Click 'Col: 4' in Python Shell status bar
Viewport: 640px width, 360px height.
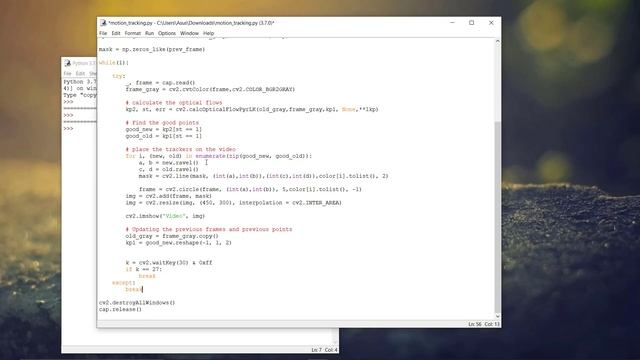tap(331, 350)
